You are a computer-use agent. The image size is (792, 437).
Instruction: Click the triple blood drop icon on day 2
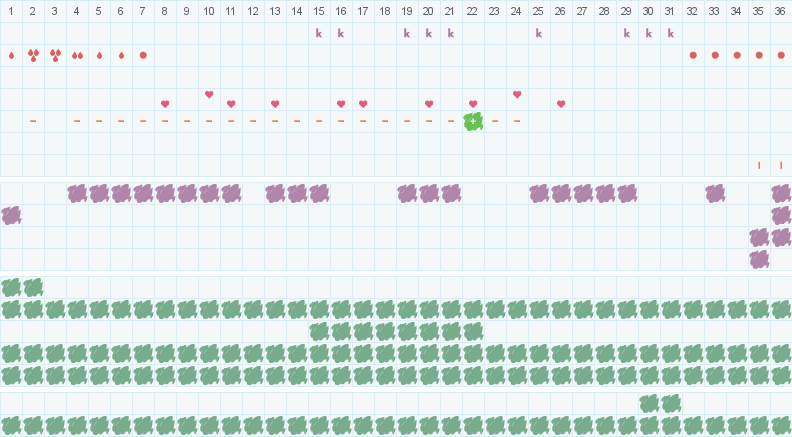click(x=33, y=55)
